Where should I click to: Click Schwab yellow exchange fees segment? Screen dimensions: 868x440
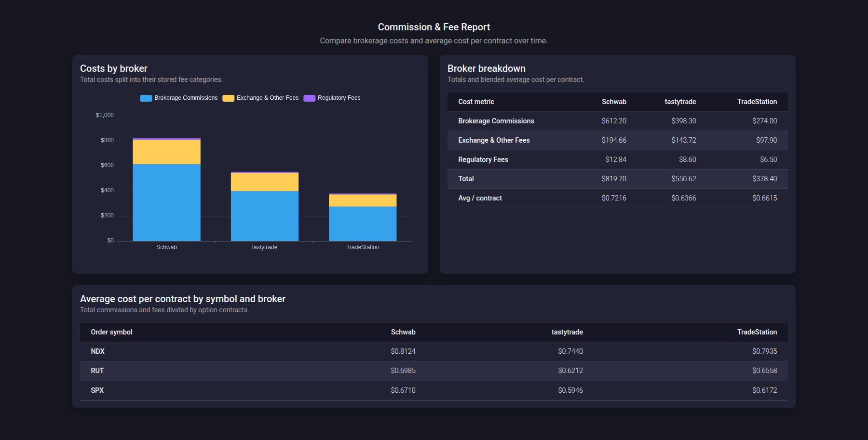pyautogui.click(x=167, y=152)
